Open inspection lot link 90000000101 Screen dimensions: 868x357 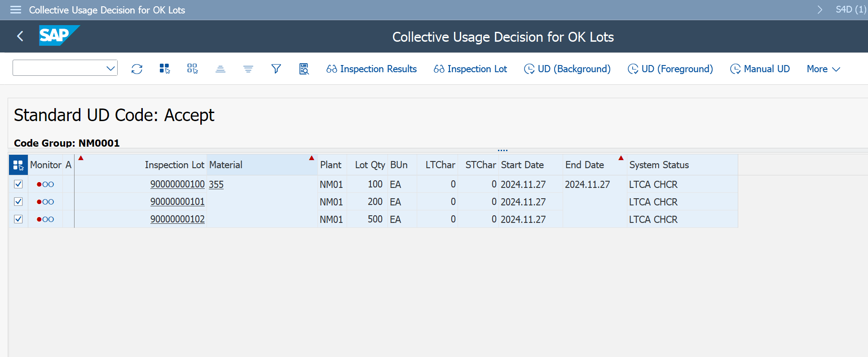click(x=177, y=202)
